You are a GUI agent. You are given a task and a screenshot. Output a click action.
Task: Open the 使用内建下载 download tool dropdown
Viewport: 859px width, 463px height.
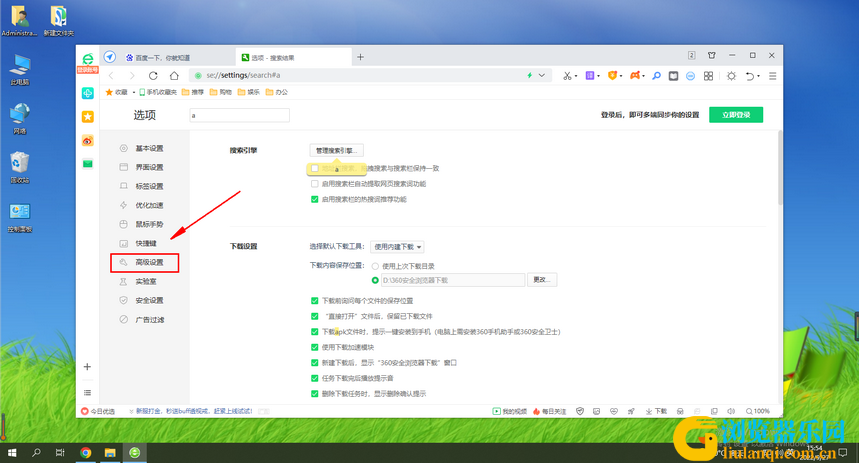point(397,247)
